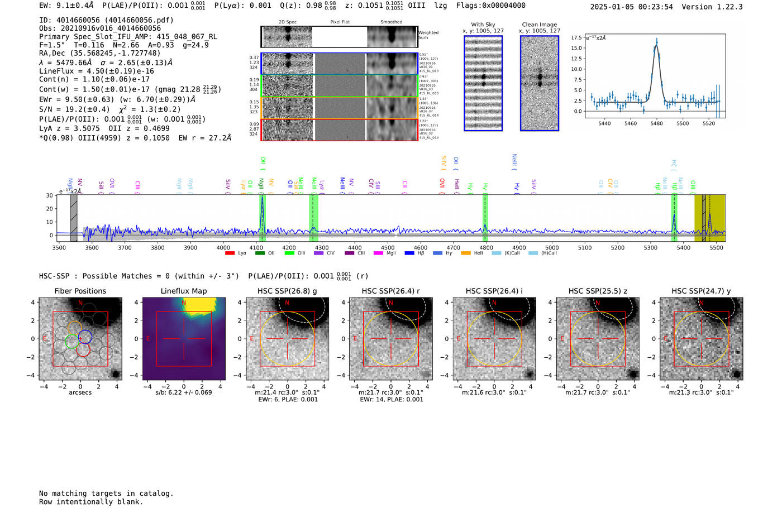Click the timestamp 2025-01-05 00:23:54
This screenshot has height=532, width=782.
(632, 7)
